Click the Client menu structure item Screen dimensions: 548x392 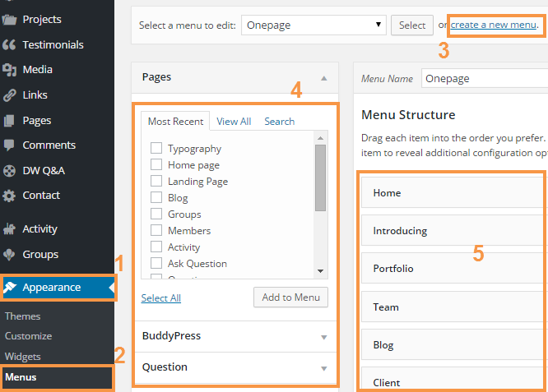[454, 380]
